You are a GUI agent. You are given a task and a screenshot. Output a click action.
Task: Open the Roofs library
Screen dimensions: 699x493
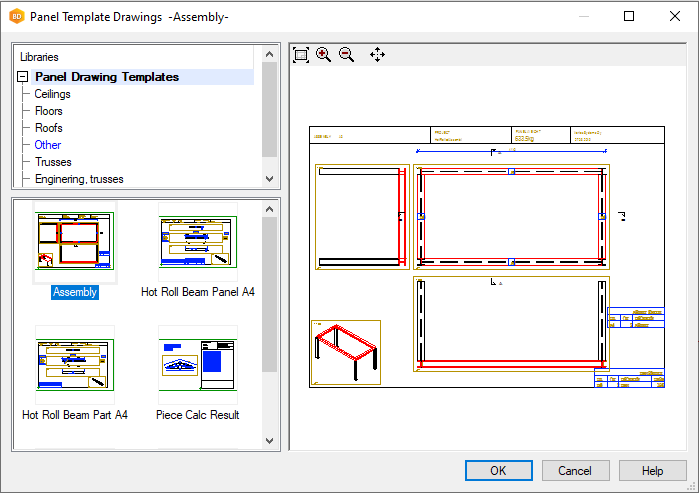(49, 128)
